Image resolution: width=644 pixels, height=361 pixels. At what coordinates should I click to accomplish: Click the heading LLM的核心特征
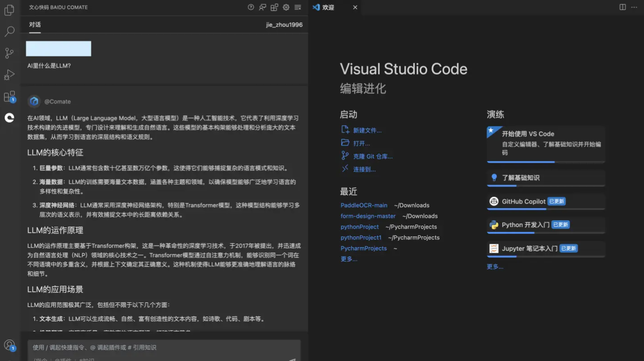55,152
